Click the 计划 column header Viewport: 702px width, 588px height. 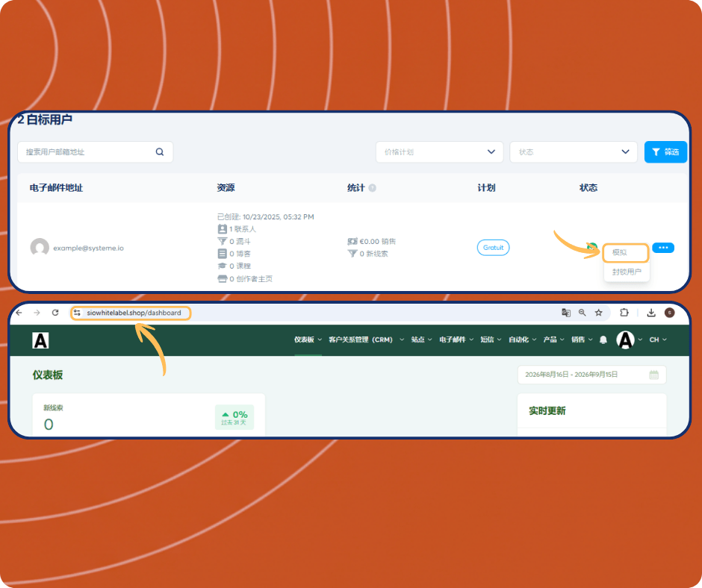click(486, 188)
